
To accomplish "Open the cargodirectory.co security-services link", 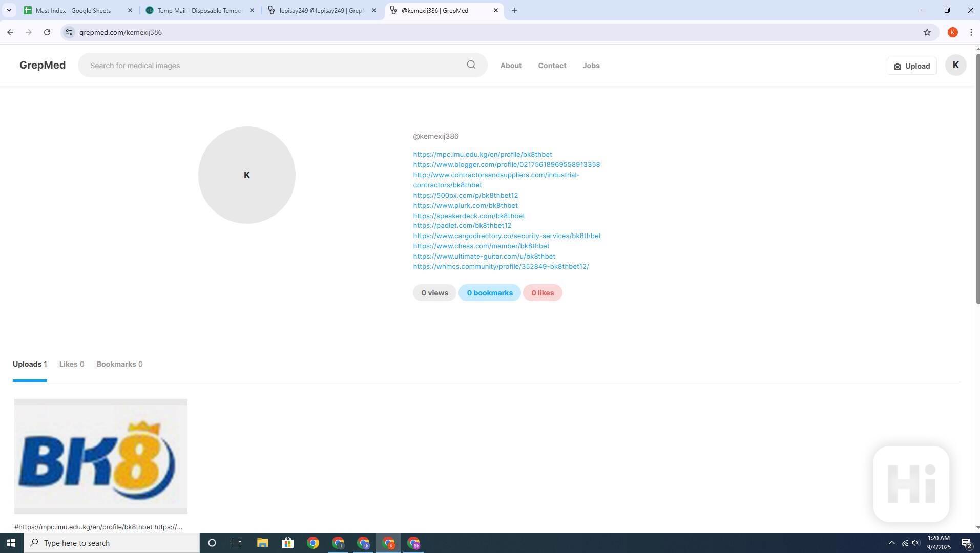I will (x=507, y=236).
